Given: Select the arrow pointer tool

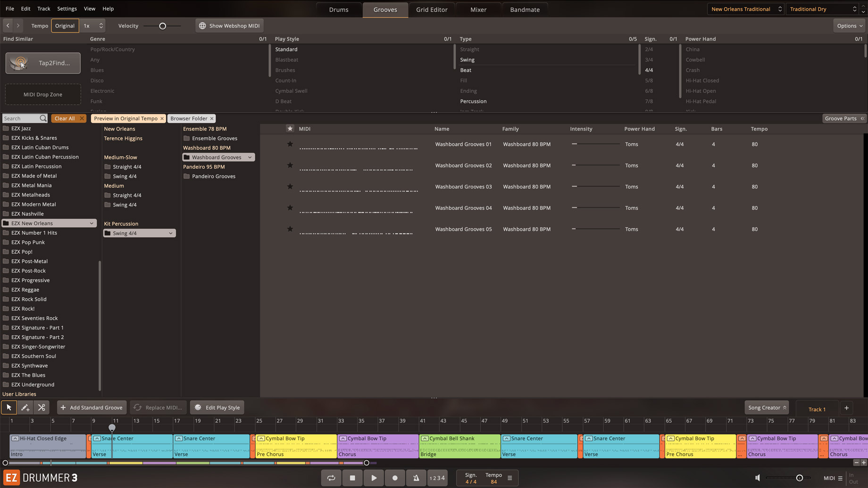Looking at the screenshot, I should (x=9, y=407).
